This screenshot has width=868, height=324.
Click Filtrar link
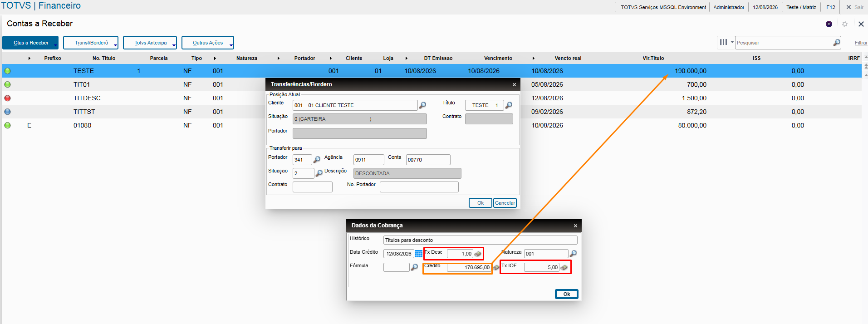(861, 43)
